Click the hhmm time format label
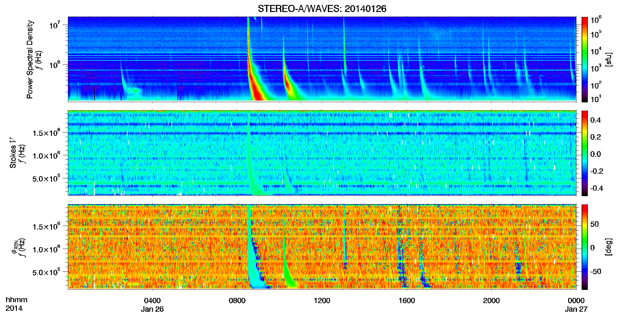Screen dimensions: 644x332 point(17,300)
